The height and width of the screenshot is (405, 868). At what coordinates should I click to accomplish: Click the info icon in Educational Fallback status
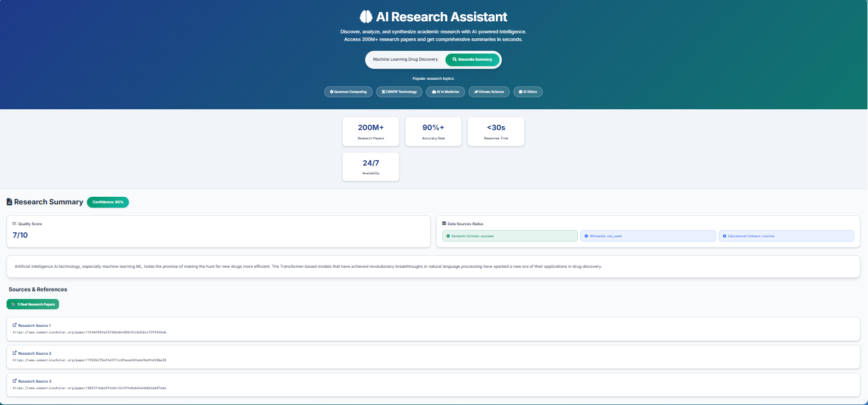coord(725,236)
